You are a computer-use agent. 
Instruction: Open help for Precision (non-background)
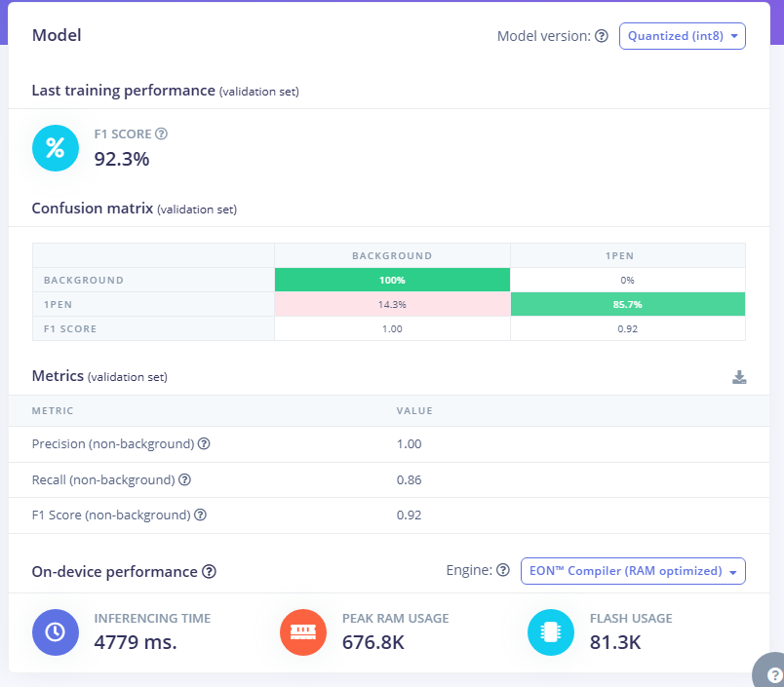pyautogui.click(x=204, y=443)
